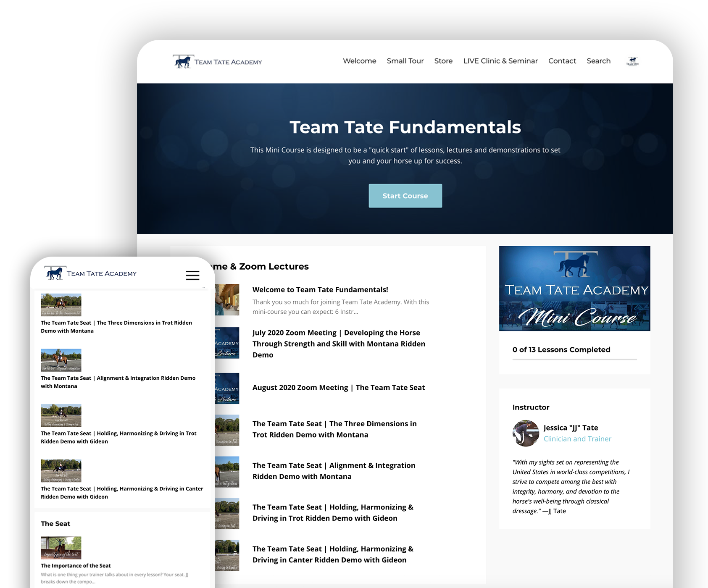The width and height of the screenshot is (708, 588).
Task: Click phone thumbnail for The Importance of the Seat
Action: [x=61, y=548]
